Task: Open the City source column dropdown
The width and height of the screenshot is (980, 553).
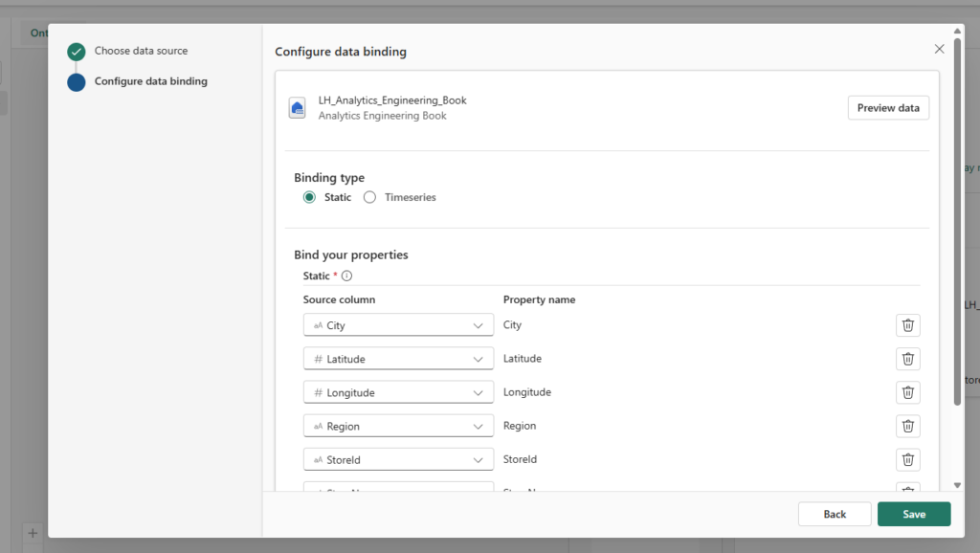Action: point(398,325)
